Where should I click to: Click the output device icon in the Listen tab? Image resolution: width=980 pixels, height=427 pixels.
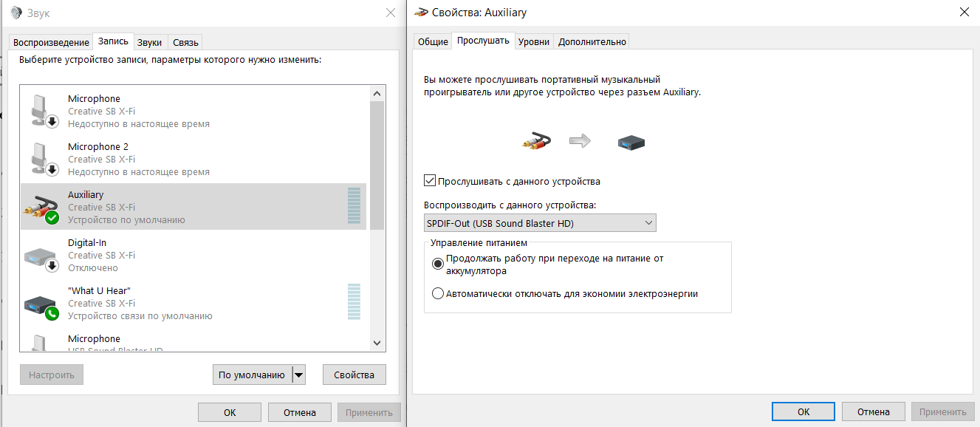[x=632, y=141]
